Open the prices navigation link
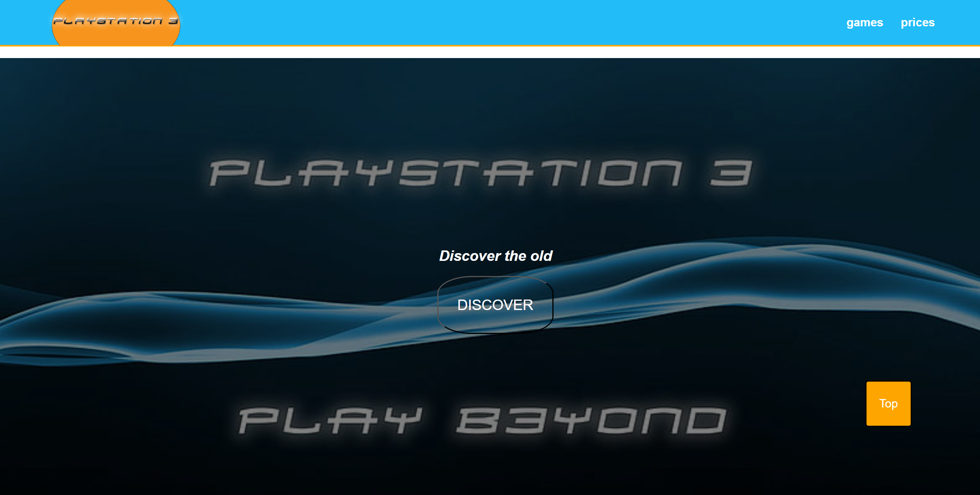Viewport: 980px width, 495px height. 917,22
